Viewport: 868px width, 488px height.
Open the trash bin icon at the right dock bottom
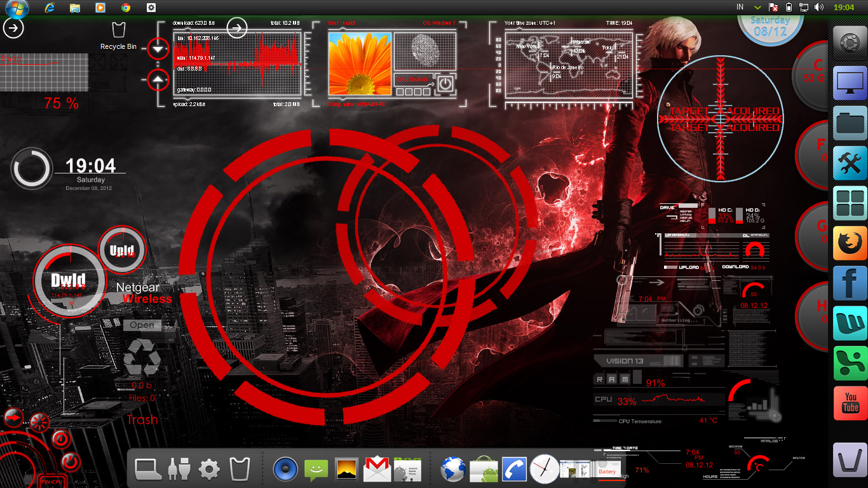click(x=850, y=460)
